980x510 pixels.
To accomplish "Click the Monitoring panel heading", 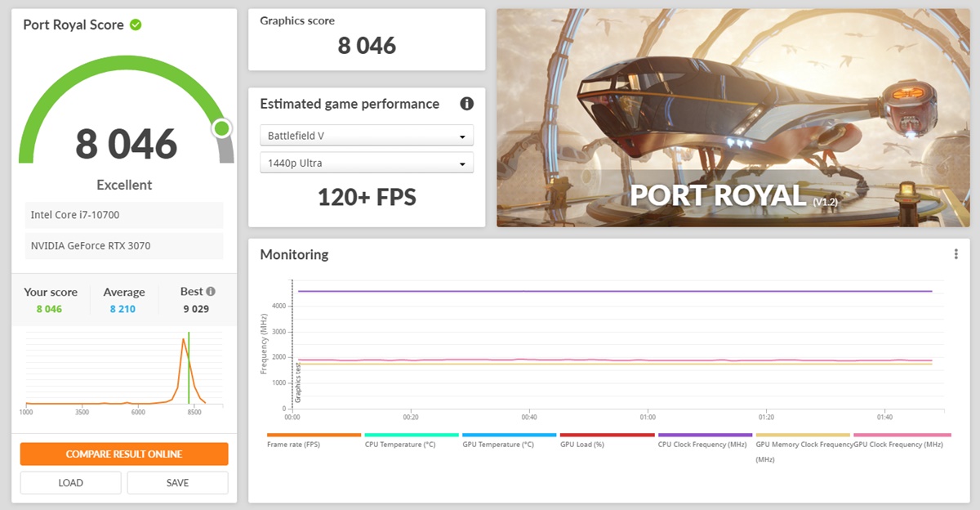I will point(294,254).
